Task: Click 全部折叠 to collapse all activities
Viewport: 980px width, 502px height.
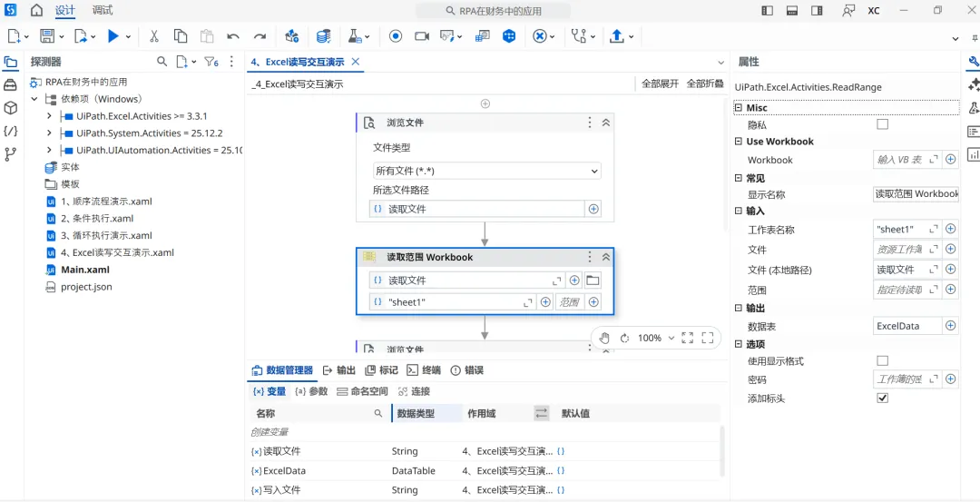Action: point(705,84)
